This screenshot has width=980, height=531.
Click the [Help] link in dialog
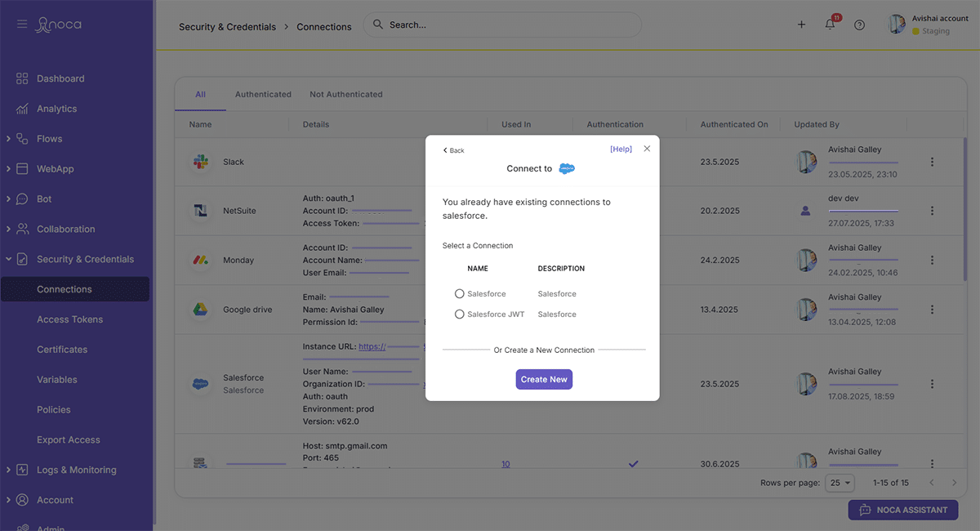(x=621, y=149)
